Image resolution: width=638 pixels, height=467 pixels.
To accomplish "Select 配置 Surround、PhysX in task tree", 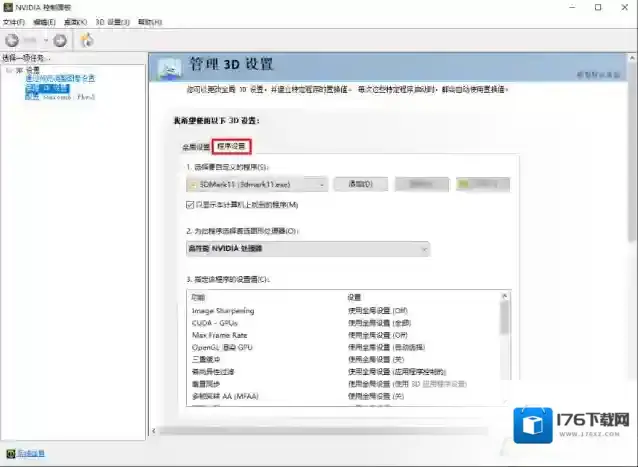I will [60, 97].
